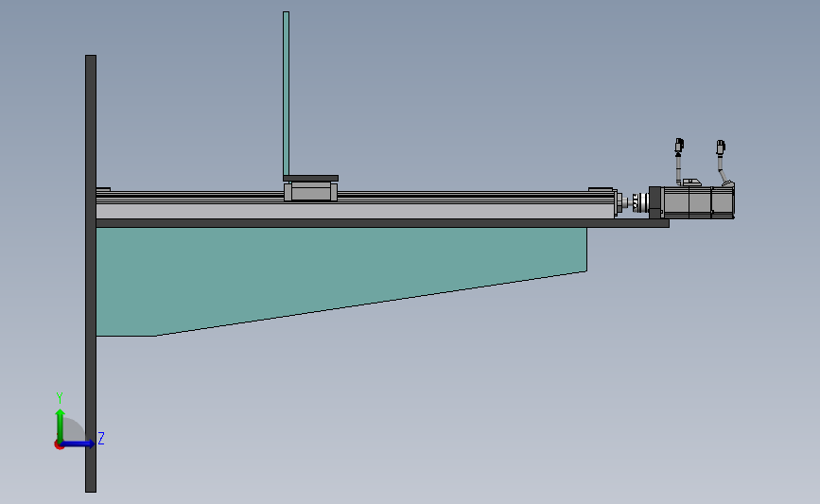Viewport: 820px width, 504px height.
Task: Select the servo motor body
Action: [699, 201]
